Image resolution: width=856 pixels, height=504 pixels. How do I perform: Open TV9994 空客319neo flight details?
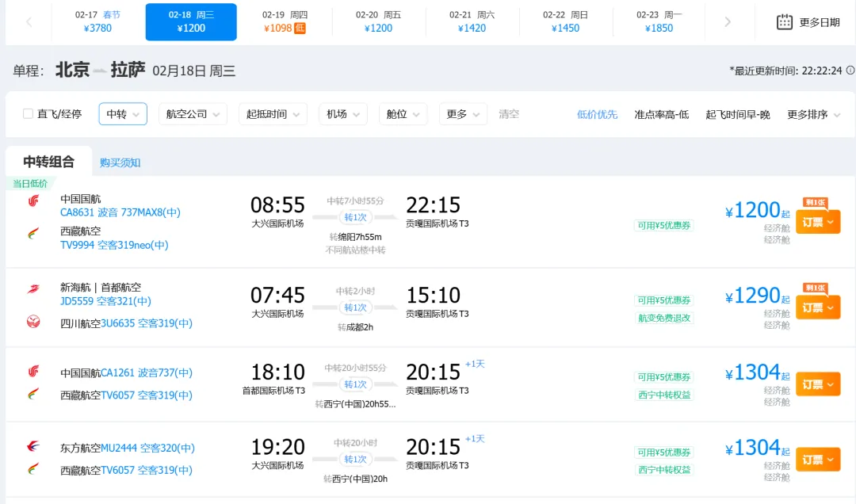coord(114,245)
